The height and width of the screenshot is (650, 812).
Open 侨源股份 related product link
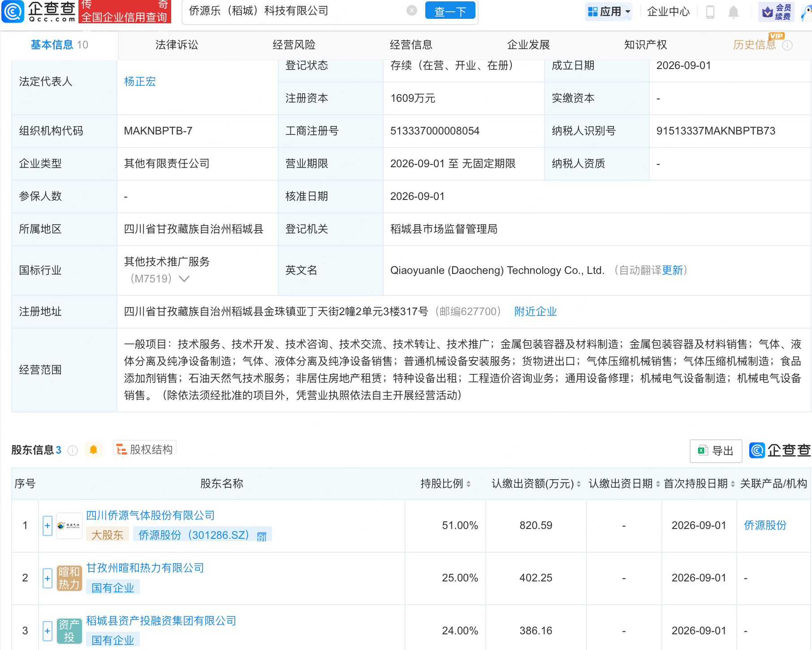[765, 525]
